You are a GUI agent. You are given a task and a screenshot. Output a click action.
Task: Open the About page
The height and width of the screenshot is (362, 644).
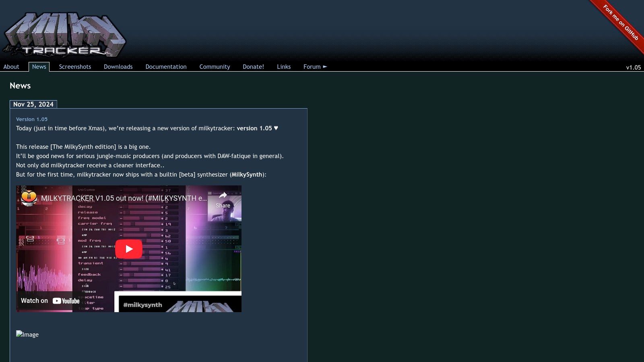tap(11, 67)
